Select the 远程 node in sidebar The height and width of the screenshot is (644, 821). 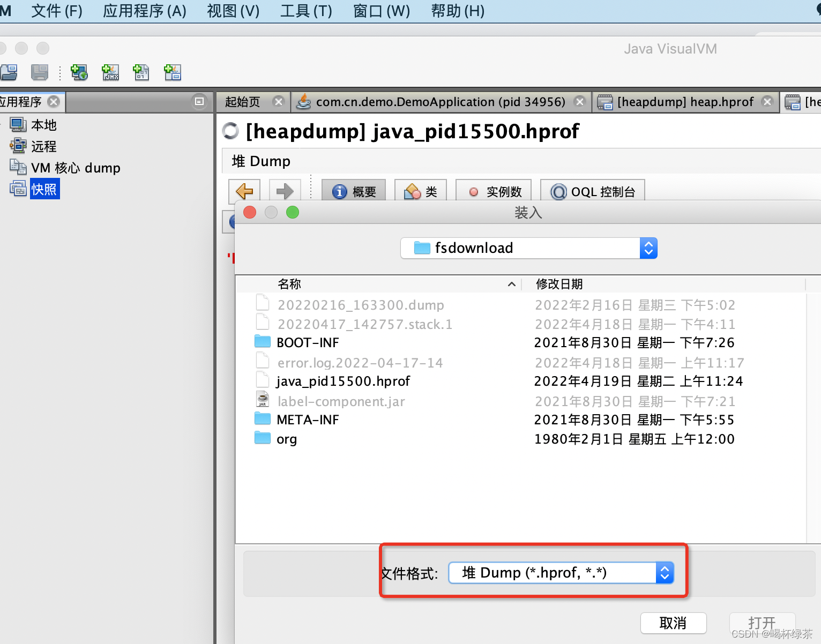coord(43,146)
